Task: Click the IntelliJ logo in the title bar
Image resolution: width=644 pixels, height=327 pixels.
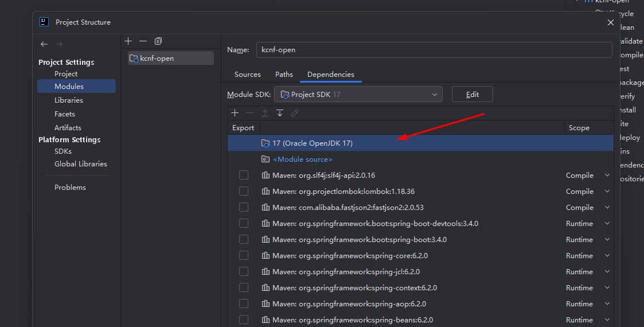Action: tap(44, 22)
